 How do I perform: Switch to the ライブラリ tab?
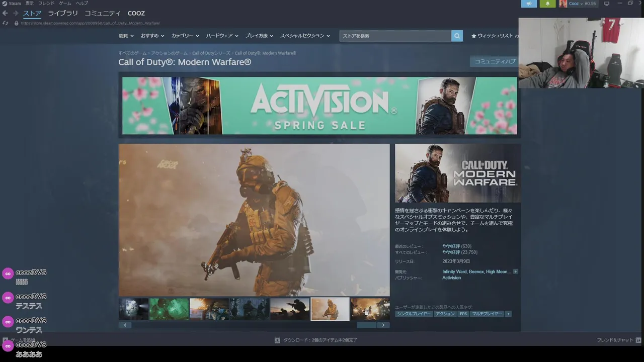tap(63, 13)
